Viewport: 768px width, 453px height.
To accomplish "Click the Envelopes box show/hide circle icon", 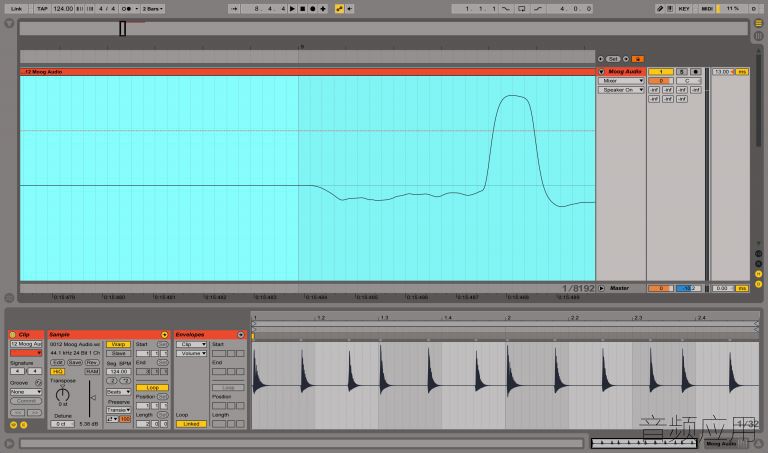I will tap(240, 335).
